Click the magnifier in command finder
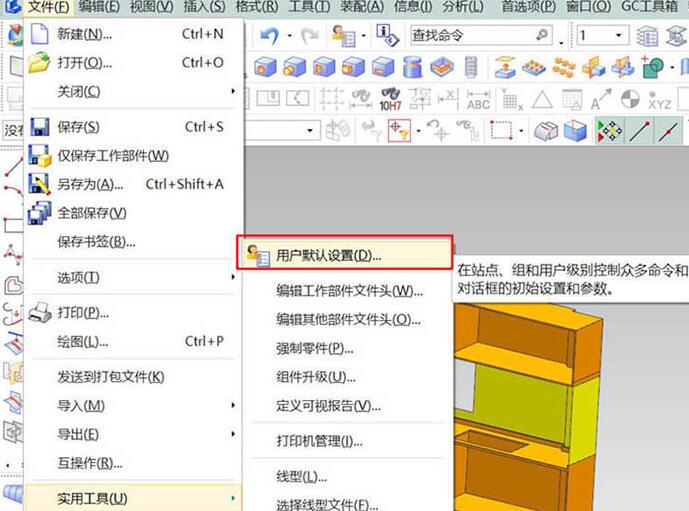This screenshot has height=511, width=689. click(x=542, y=36)
